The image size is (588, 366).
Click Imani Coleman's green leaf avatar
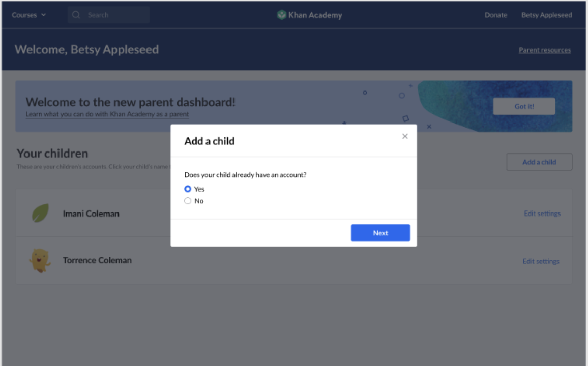[x=41, y=213]
